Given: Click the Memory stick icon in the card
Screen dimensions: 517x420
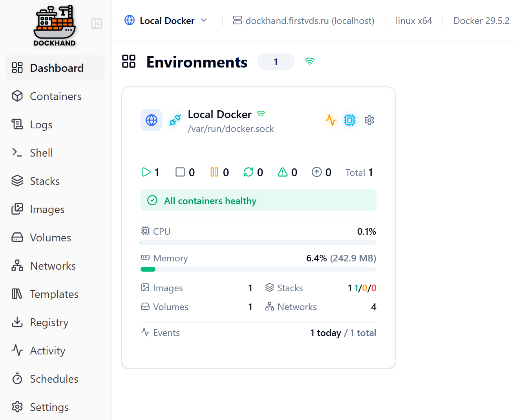Looking at the screenshot, I should [145, 257].
